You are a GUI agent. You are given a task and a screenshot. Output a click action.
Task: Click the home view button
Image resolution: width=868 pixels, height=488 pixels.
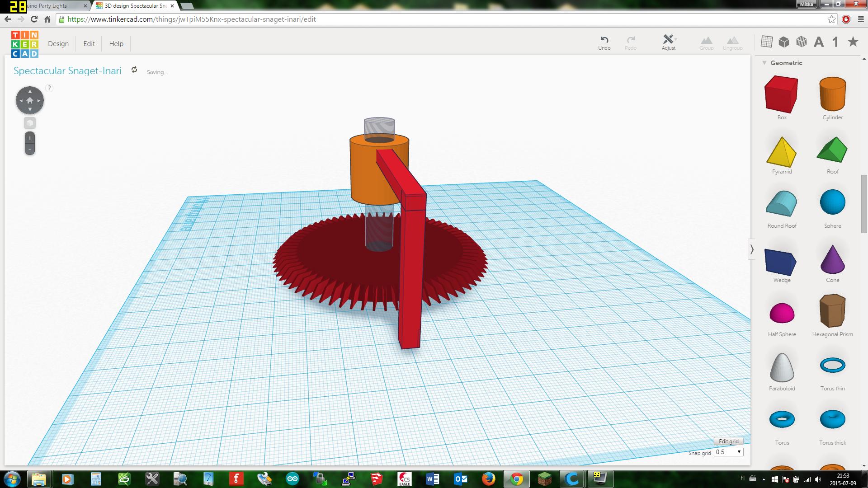(30, 100)
